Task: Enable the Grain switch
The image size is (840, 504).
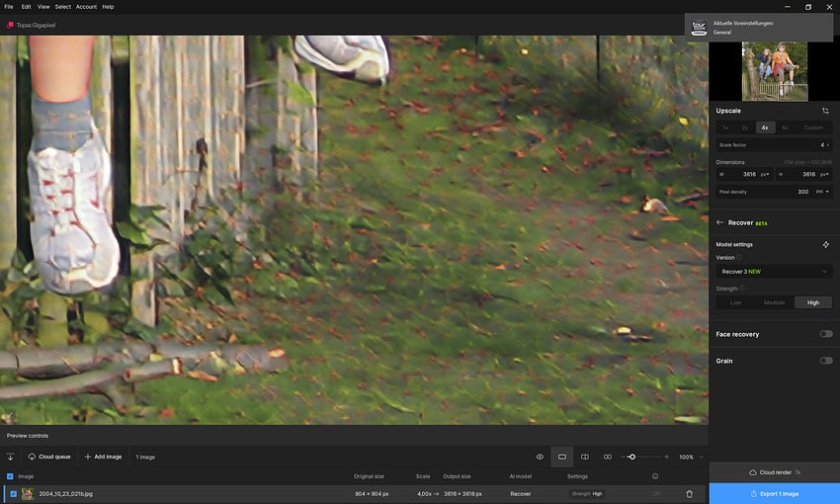Action: pyautogui.click(x=825, y=361)
